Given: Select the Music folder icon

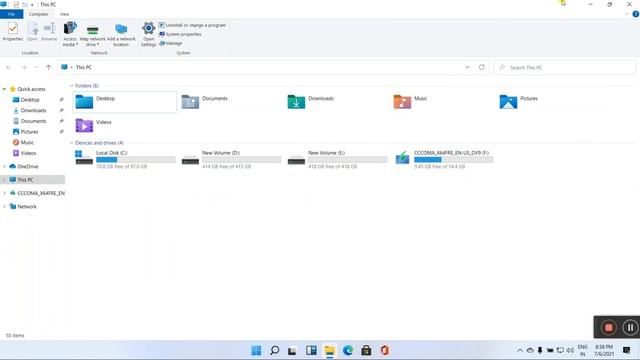Looking at the screenshot, I should coord(402,102).
